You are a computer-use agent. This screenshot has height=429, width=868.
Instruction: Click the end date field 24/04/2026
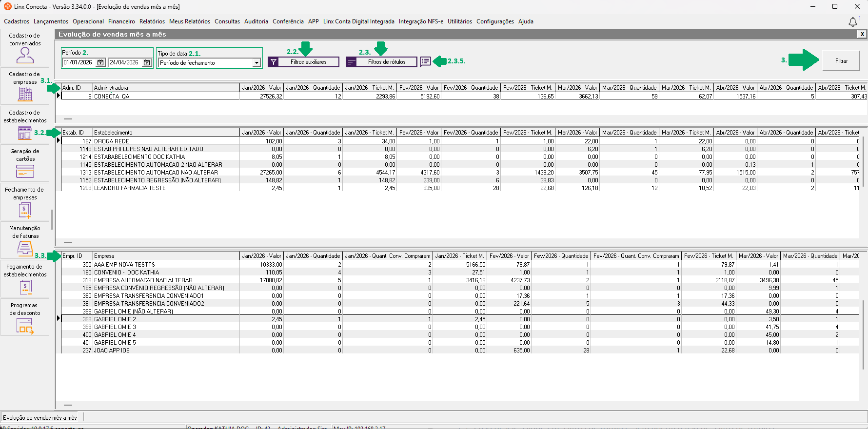(126, 62)
